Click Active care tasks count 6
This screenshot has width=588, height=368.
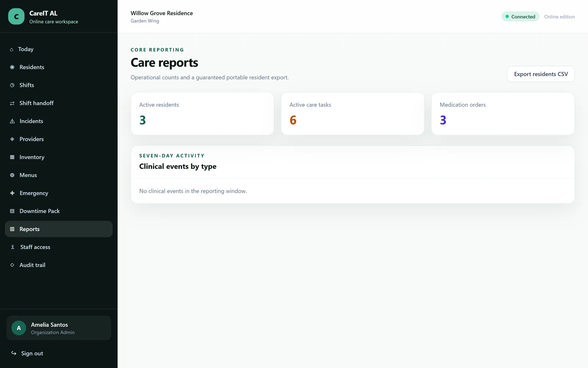tap(293, 120)
